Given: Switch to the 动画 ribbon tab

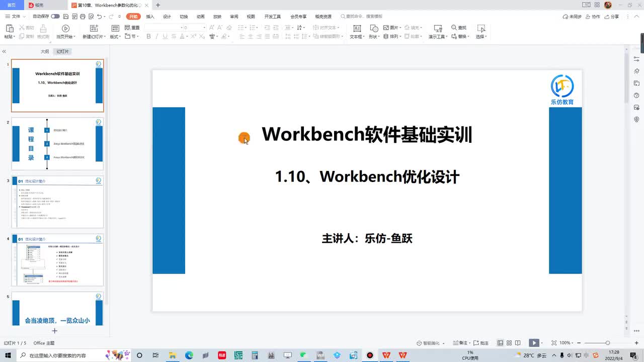Looking at the screenshot, I should (x=201, y=17).
